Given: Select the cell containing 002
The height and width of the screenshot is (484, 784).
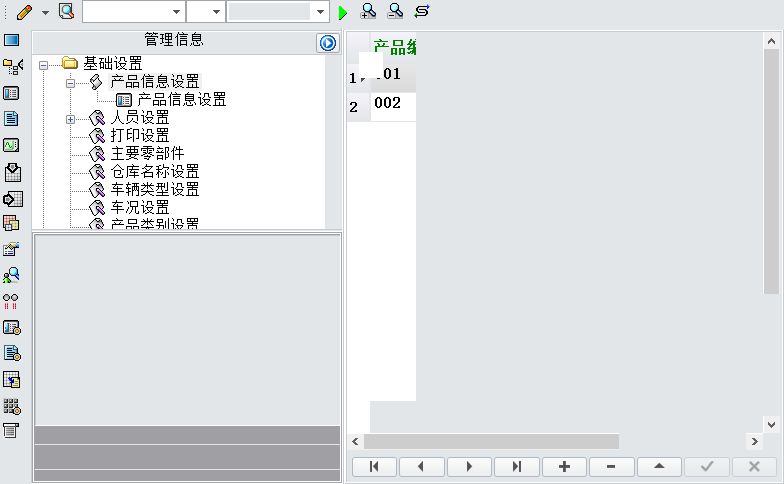Looking at the screenshot, I should [394, 106].
